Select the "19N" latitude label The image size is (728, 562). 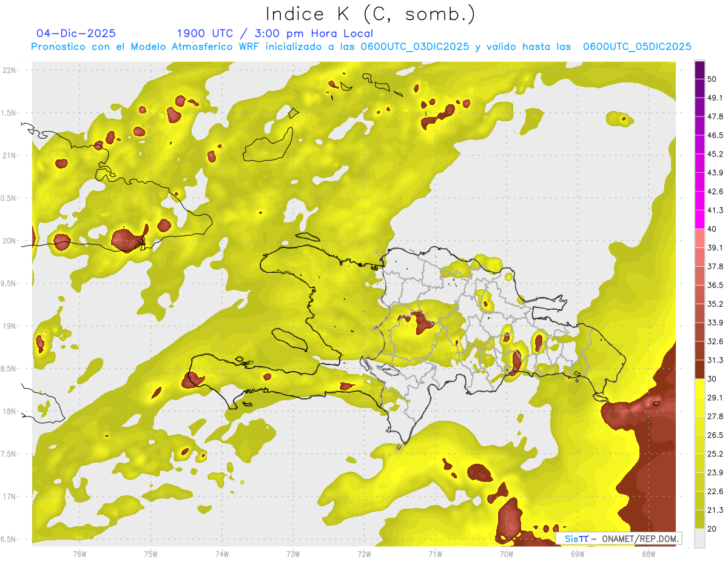pos(9,326)
